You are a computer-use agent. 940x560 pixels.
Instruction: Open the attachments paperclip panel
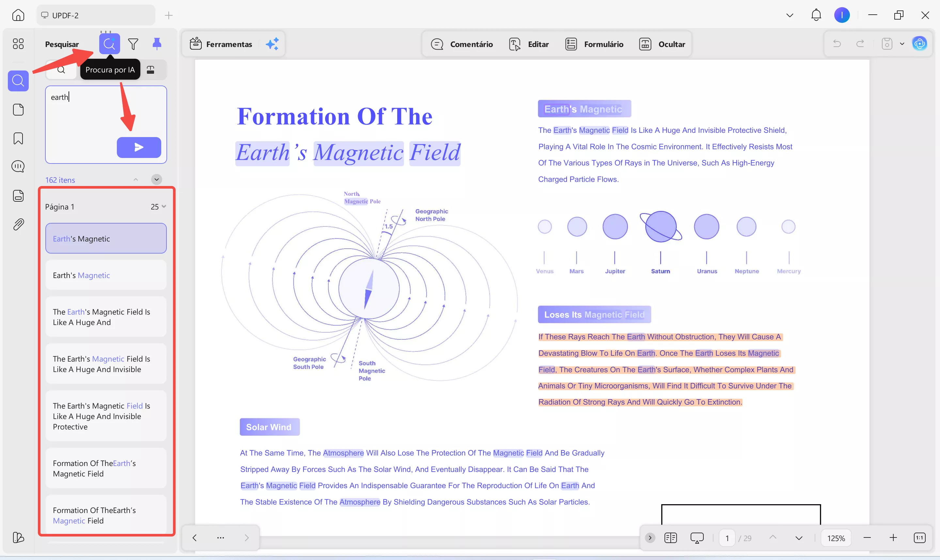point(18,225)
